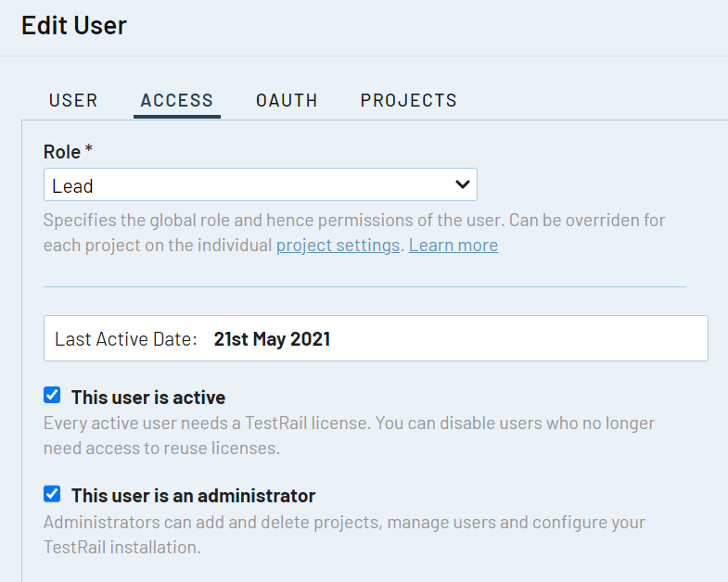The width and height of the screenshot is (728, 582).
Task: Click the chevron arrow in Role combo box
Action: coord(463,184)
